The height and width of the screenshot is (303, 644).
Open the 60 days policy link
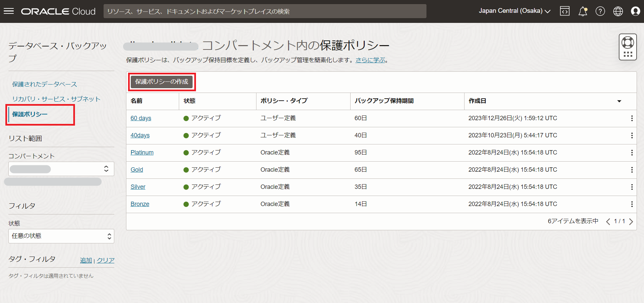click(x=141, y=118)
